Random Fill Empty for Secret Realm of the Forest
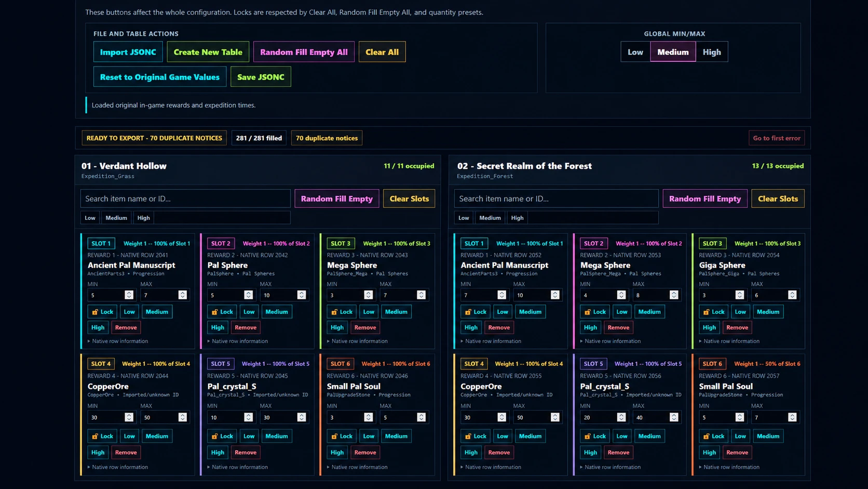Screen dimensions: 868x489 705,199
